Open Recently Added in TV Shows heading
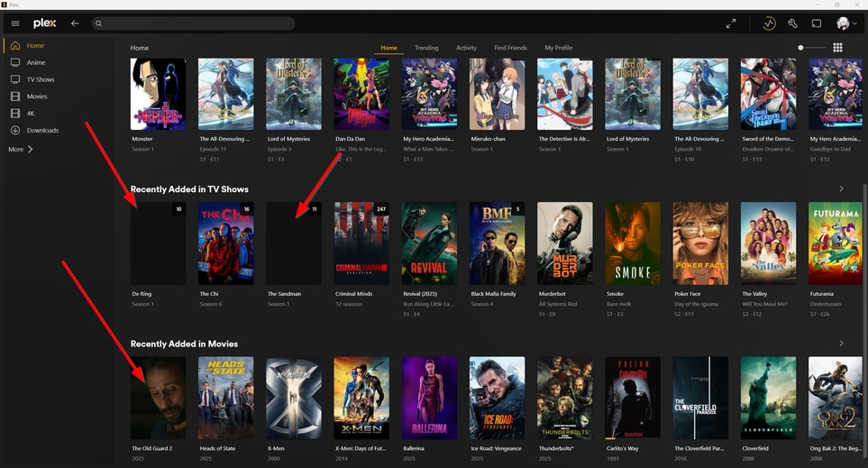The height and width of the screenshot is (468, 868). (189, 189)
